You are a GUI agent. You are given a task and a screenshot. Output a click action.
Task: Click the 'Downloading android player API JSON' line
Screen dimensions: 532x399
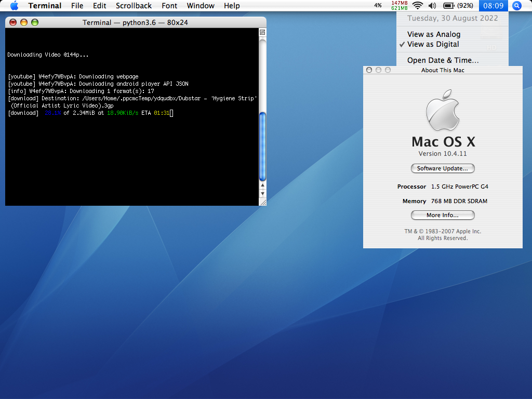pos(98,84)
